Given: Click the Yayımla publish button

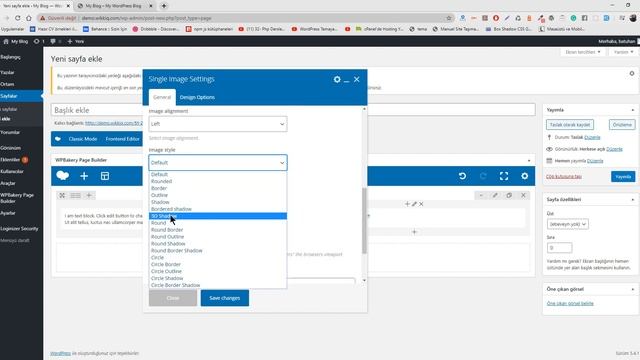Looking at the screenshot, I should (623, 177).
